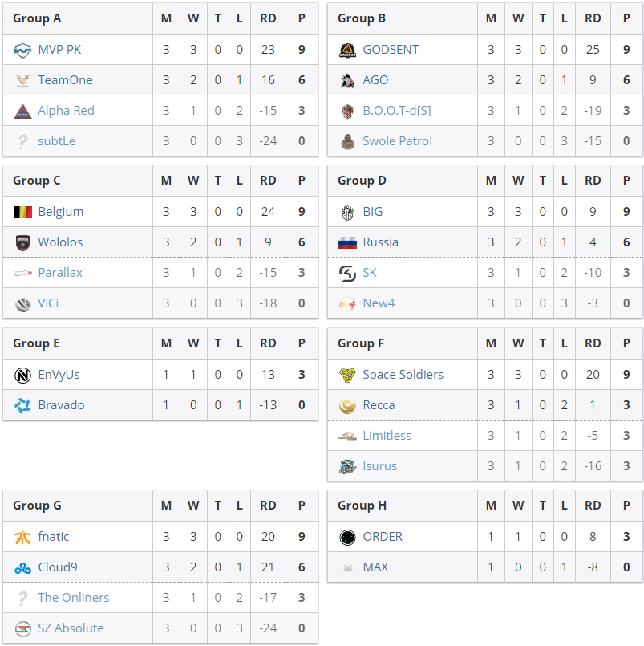This screenshot has width=644, height=646.
Task: Open the SZ Absolute team link
Action: 71,628
